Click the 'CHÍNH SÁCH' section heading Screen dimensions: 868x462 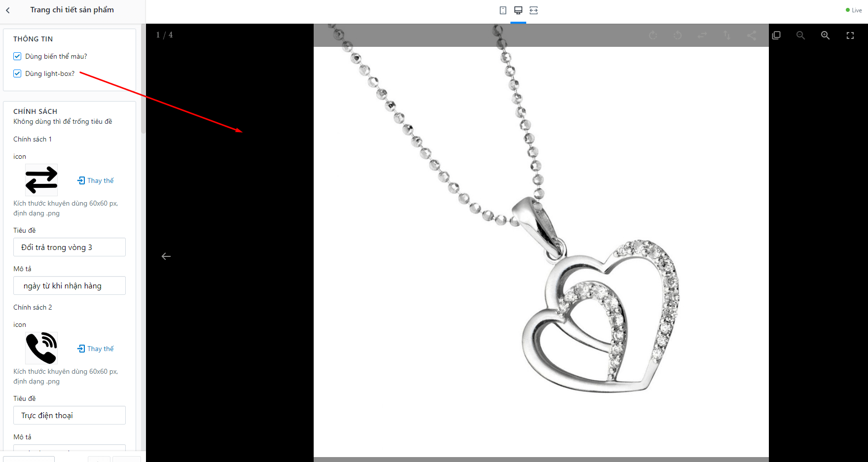click(x=36, y=111)
